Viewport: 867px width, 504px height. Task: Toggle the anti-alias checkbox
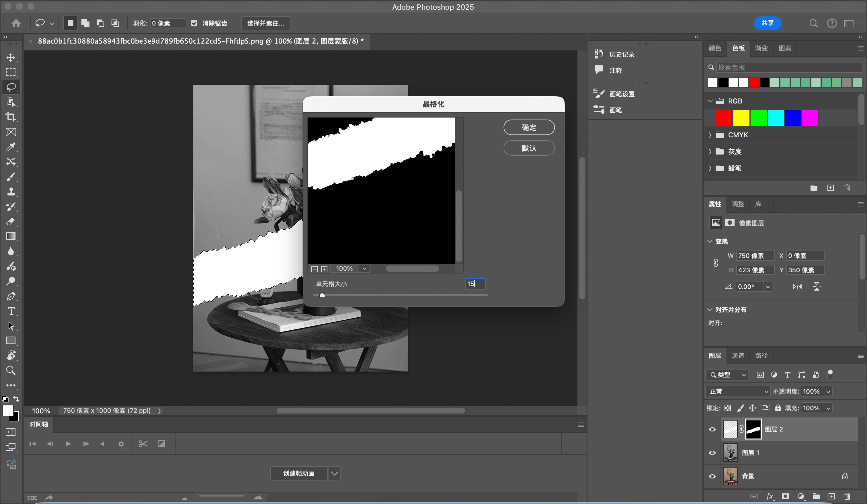click(x=194, y=23)
